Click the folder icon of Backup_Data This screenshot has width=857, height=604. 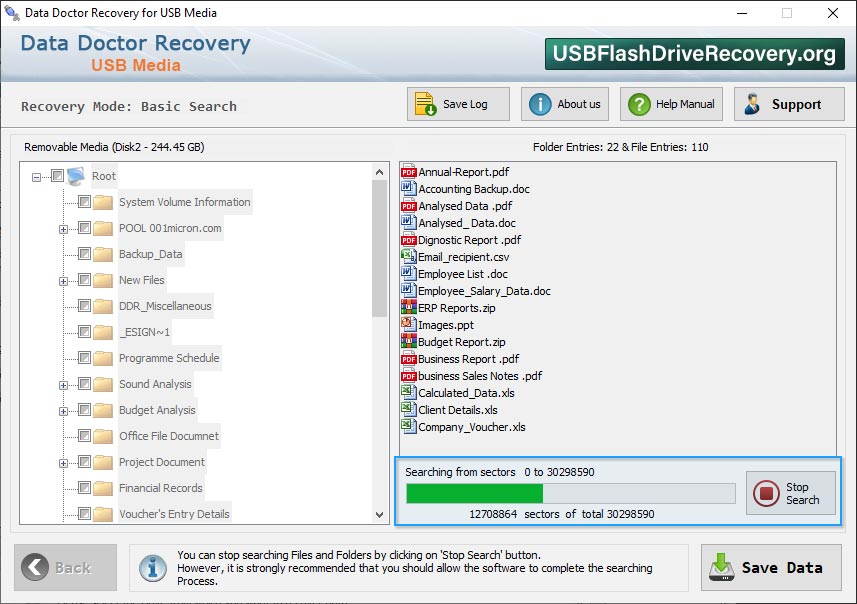[x=103, y=254]
